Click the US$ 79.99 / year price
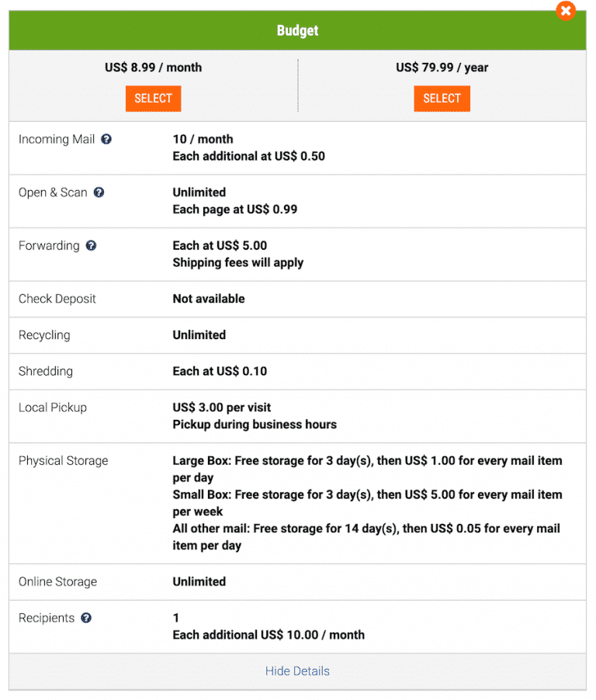This screenshot has height=700, width=596. pyautogui.click(x=442, y=68)
